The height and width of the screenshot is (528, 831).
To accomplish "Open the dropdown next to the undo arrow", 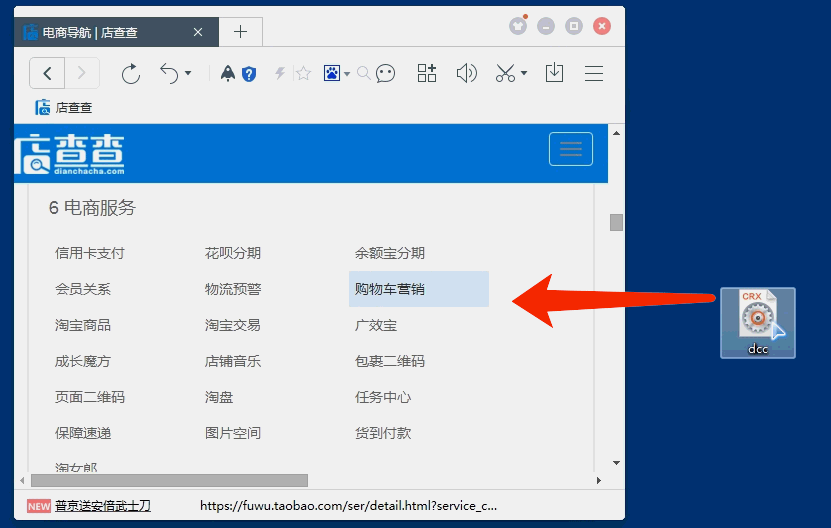I will pos(188,73).
